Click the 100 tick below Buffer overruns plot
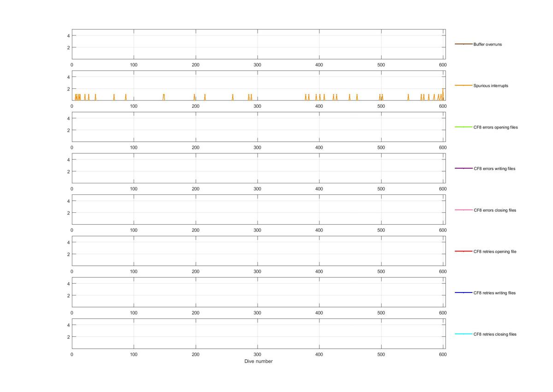The width and height of the screenshot is (553, 392). tap(134, 65)
